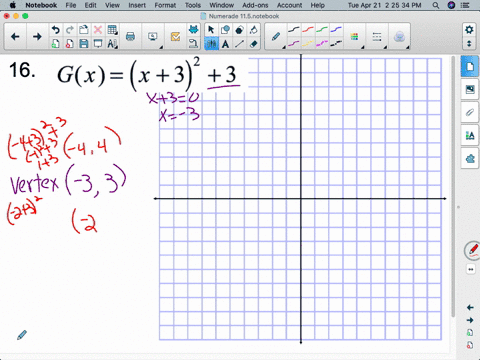The image size is (480, 360).
Task: Click the page vertical scrollbar
Action: [x=453, y=187]
